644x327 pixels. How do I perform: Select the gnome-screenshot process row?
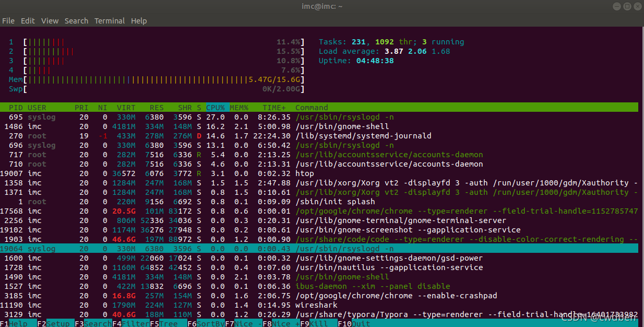(319, 230)
